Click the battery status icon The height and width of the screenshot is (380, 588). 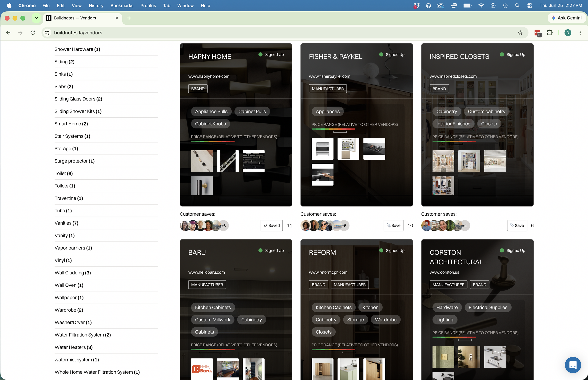pos(467,5)
